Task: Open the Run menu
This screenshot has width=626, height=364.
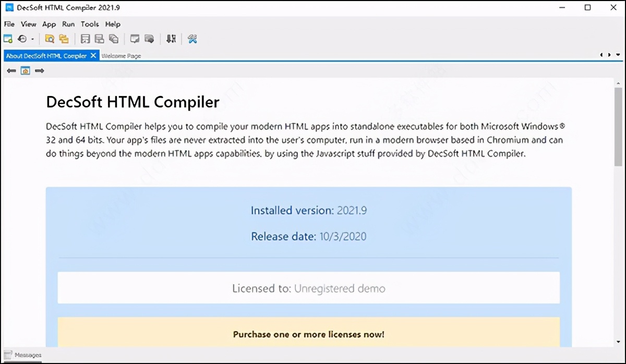Action: 68,24
